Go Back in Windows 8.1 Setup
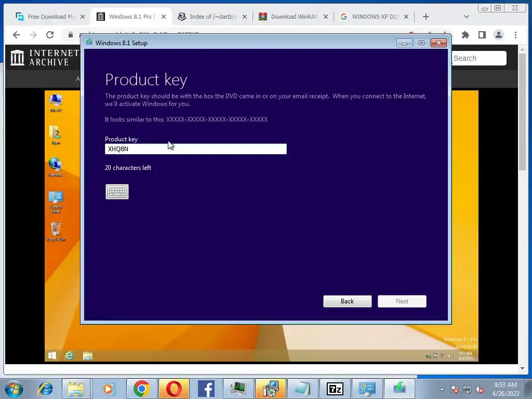Viewport: 532px width, 399px height. tap(348, 301)
